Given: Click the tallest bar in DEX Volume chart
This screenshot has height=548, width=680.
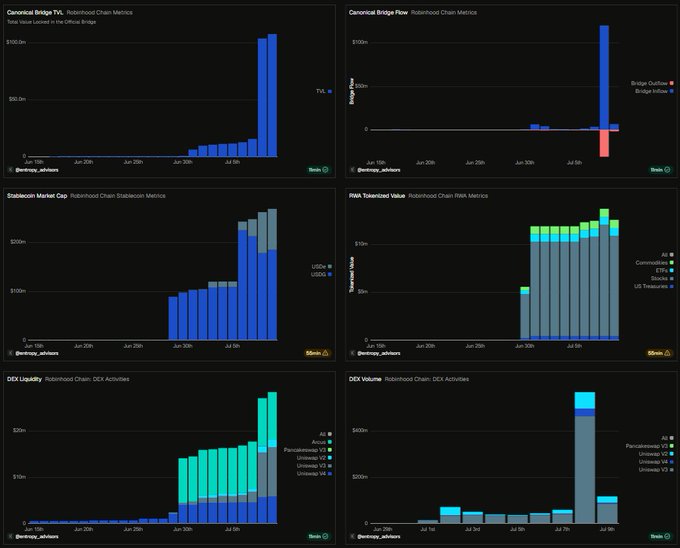Looking at the screenshot, I should point(585,457).
